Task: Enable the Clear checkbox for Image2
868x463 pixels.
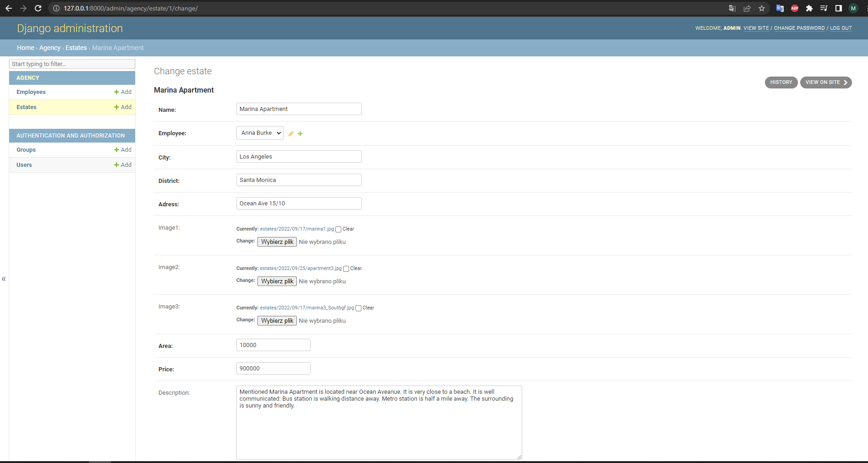Action: tap(346, 269)
